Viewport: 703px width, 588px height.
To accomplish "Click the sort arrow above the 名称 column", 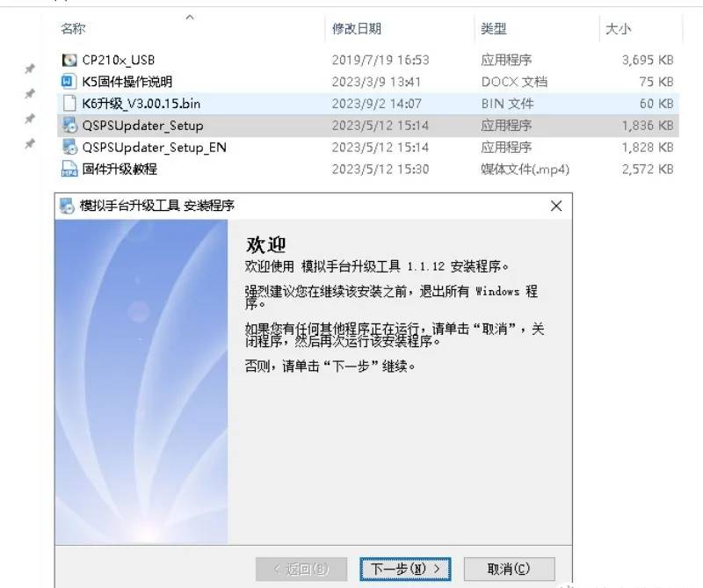I will coord(190,17).
